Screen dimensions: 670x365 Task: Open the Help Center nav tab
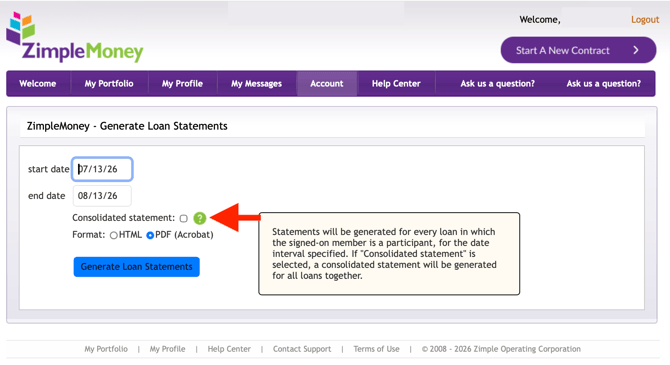tap(396, 84)
